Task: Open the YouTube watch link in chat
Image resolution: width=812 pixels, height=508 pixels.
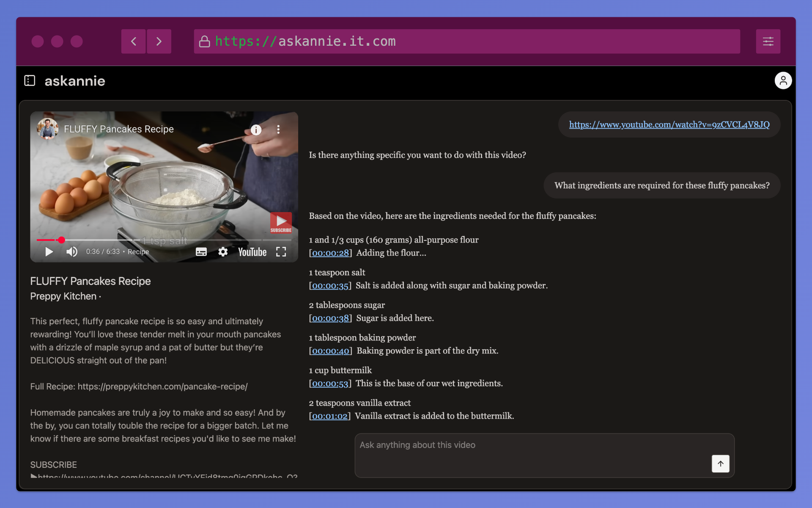Action: pyautogui.click(x=669, y=124)
